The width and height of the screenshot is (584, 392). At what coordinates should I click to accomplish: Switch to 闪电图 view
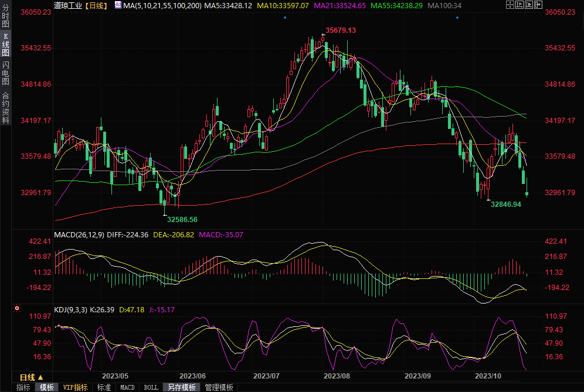[5, 73]
